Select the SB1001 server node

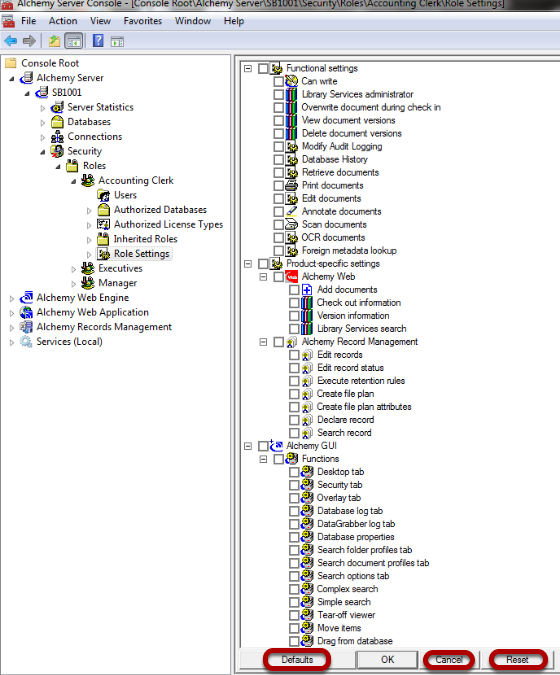click(x=67, y=93)
